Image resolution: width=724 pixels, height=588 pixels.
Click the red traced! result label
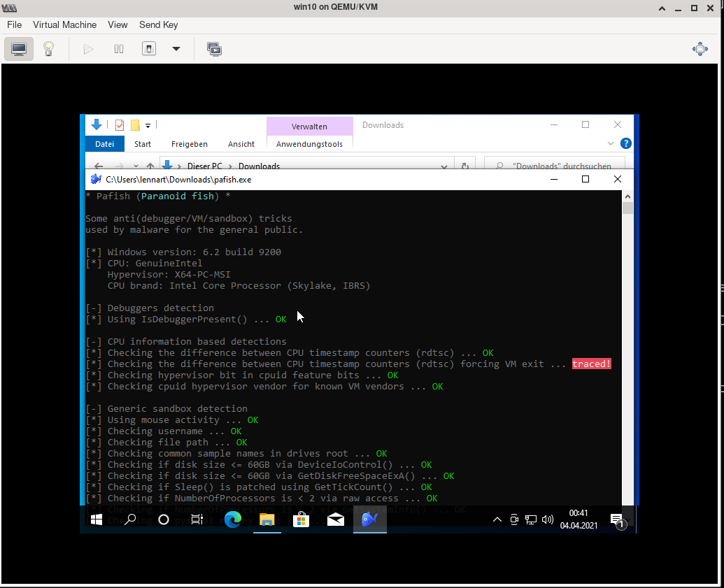pyautogui.click(x=592, y=364)
